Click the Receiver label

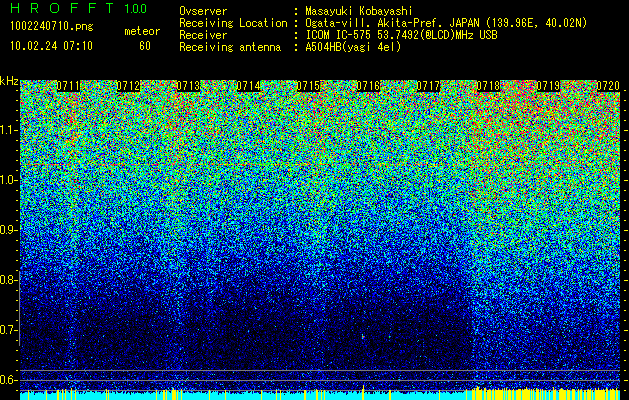[x=203, y=35]
